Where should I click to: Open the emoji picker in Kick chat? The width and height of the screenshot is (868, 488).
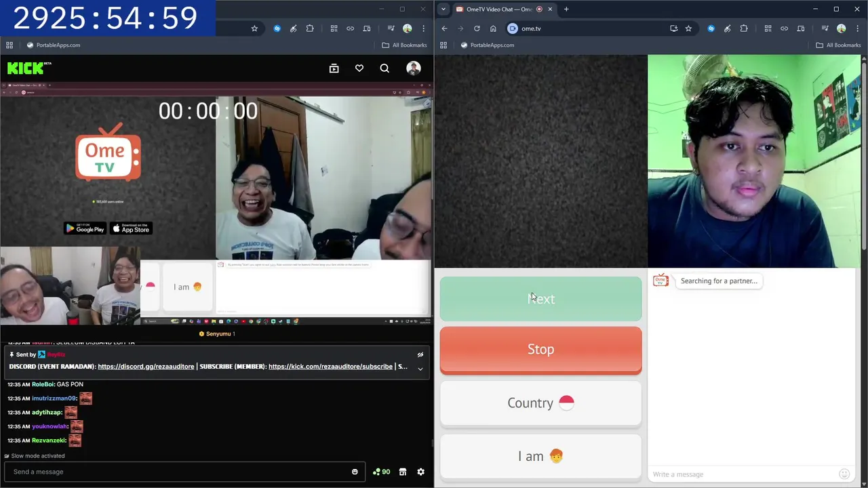click(355, 472)
